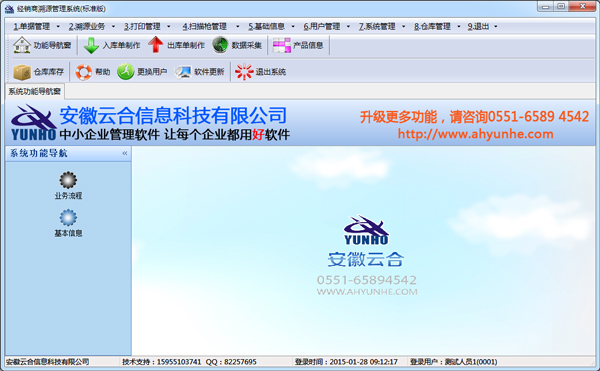Maximize the application window
Viewport: 600px width, 371px height.
coord(561,7)
